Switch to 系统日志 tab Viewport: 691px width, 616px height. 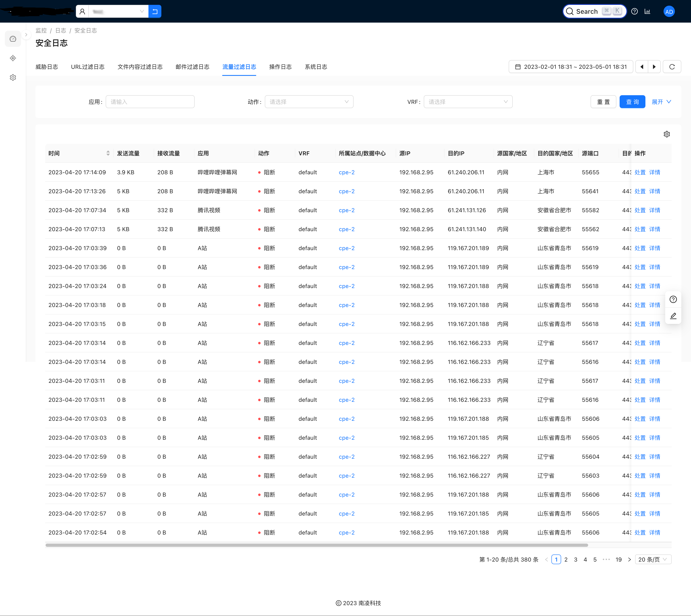(316, 67)
